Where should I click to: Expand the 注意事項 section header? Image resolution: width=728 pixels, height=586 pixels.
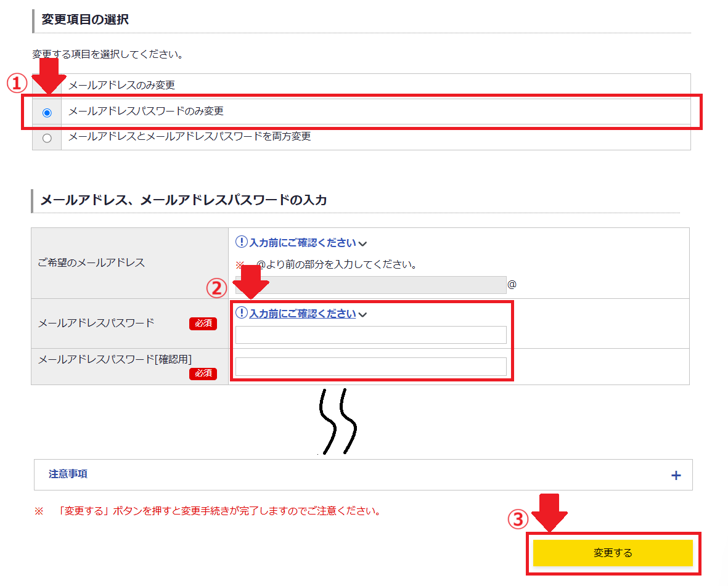coord(68,474)
